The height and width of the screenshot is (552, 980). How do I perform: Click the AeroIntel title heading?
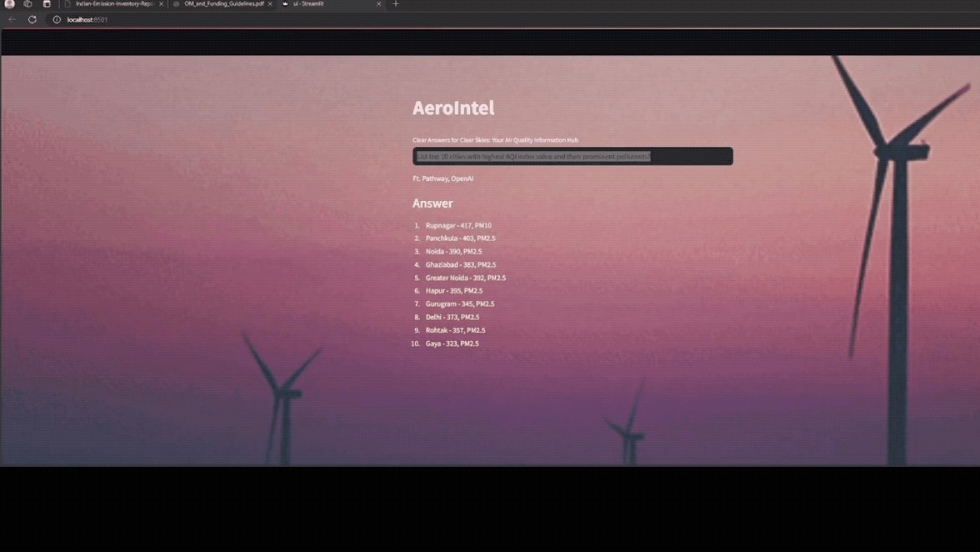453,108
